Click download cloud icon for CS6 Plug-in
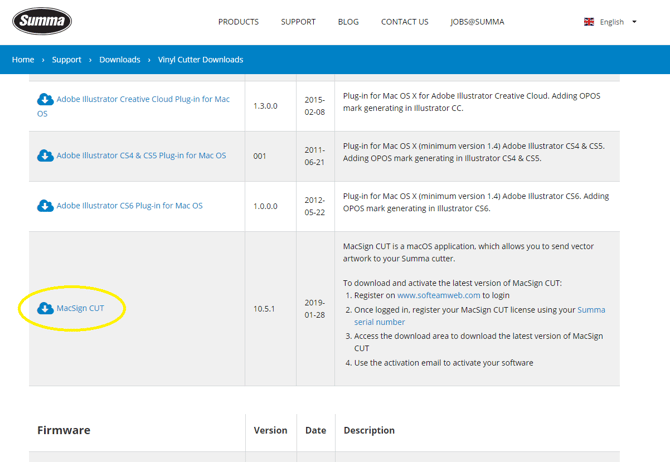Screen dimensions: 670x462 click(x=45, y=206)
